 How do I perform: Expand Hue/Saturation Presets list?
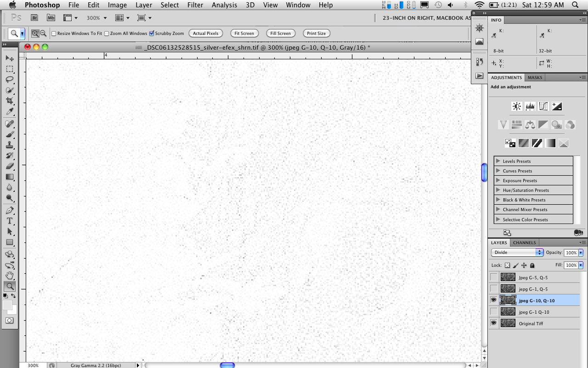(x=498, y=190)
